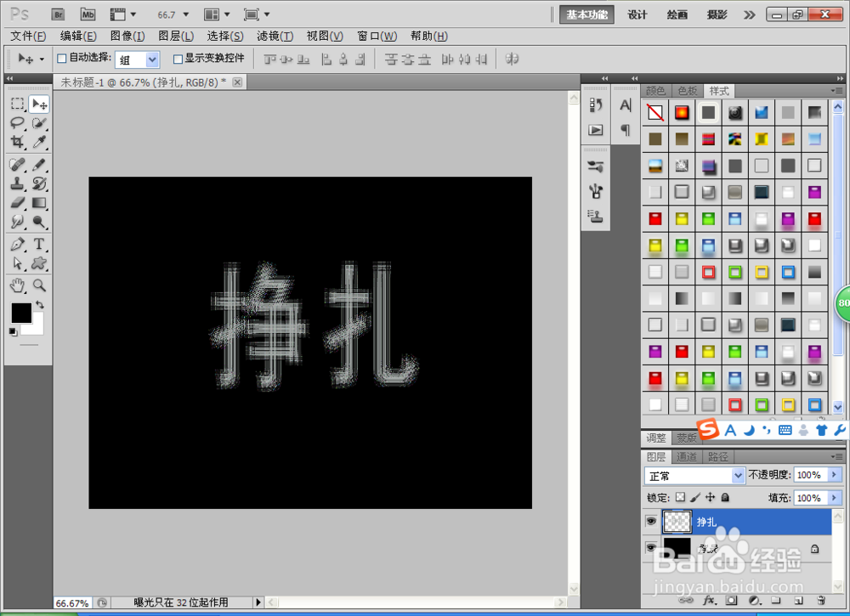Select the Horizontal Type tool

pyautogui.click(x=39, y=245)
